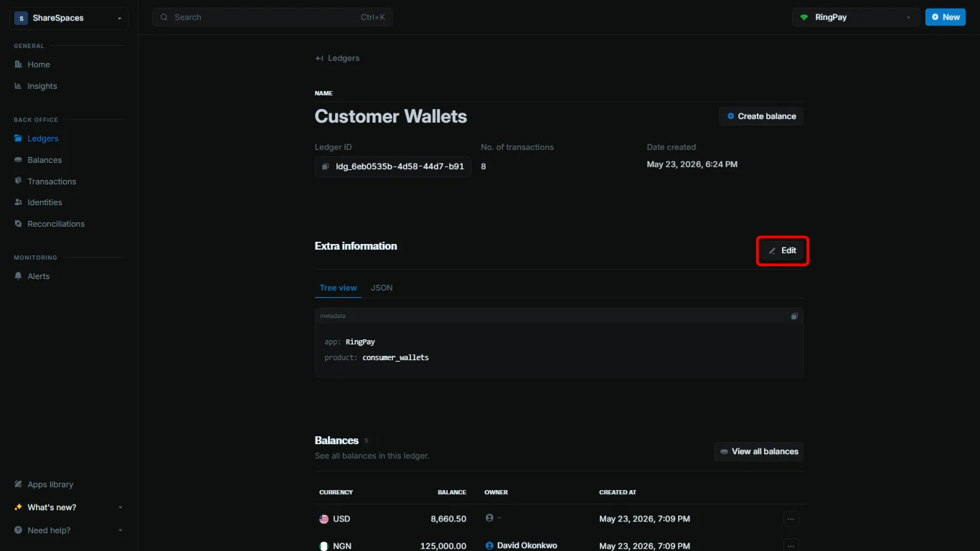Click the US flag icon for USD

(x=324, y=519)
